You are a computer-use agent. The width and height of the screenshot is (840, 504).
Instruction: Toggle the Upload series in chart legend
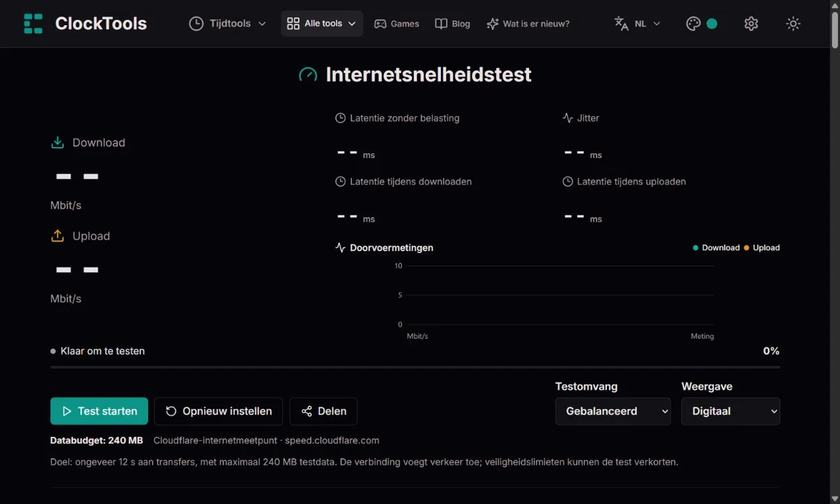[762, 248]
